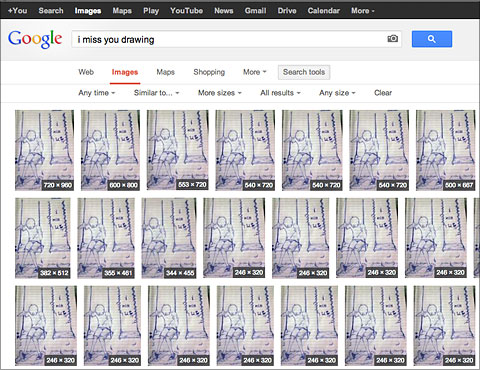Open the More sizes filter dropdown
480x370 pixels.
[220, 93]
